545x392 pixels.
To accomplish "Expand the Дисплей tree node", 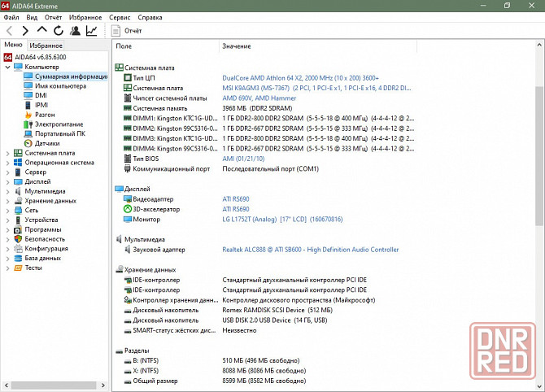I will 7,181.
